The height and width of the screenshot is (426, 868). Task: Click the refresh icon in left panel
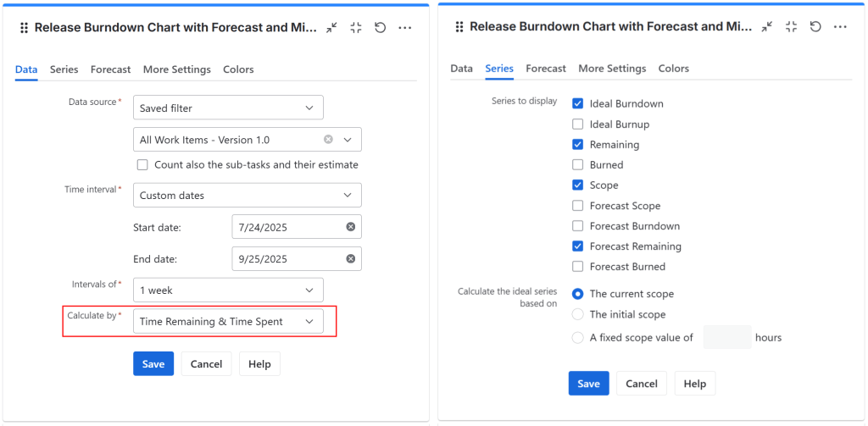pos(381,28)
